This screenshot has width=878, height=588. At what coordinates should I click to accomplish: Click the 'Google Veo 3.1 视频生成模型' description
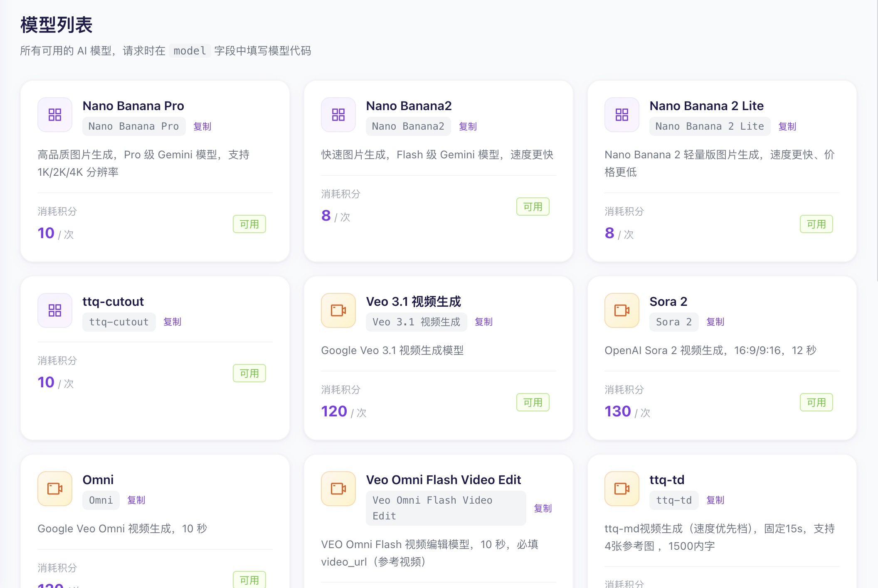392,350
